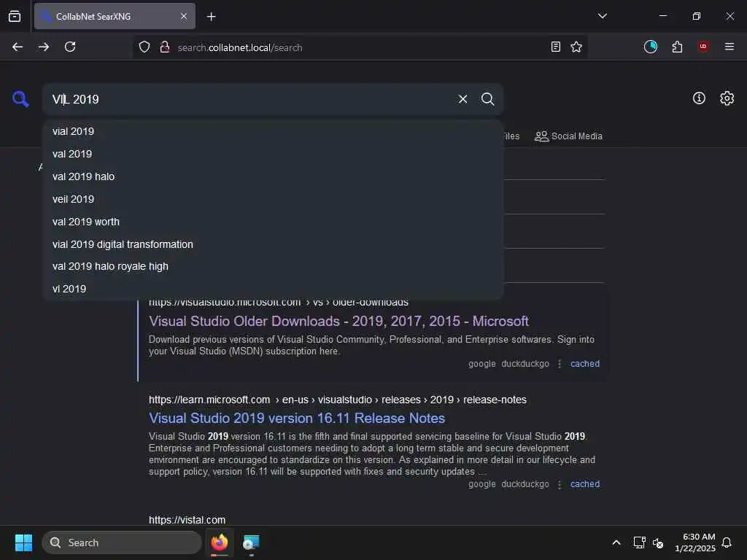Open cached link for Release Notes result
Viewport: 747px width, 560px height.
click(585, 484)
